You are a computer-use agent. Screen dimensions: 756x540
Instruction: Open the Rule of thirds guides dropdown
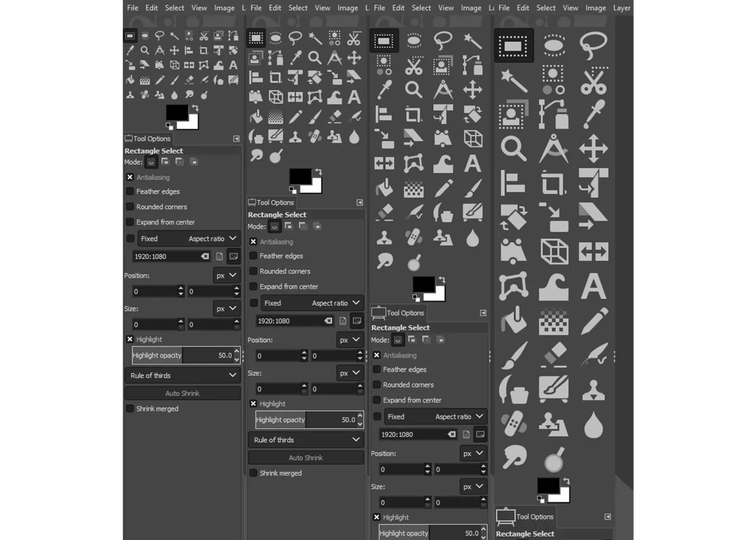coord(182,375)
